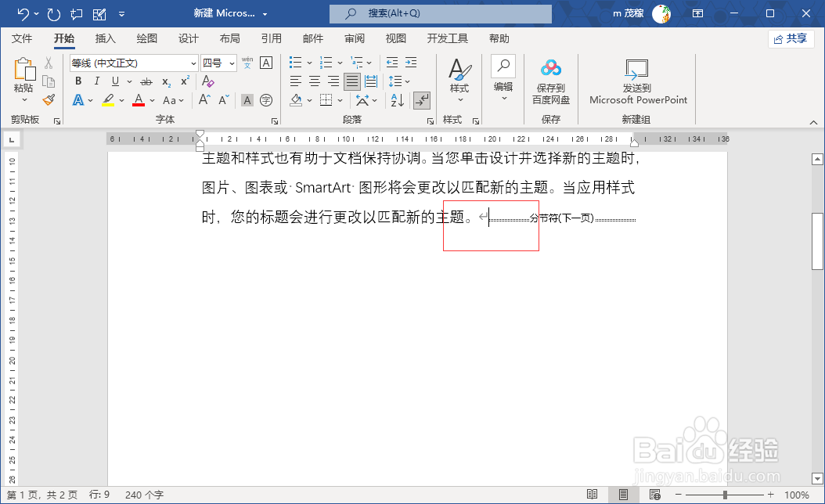Click the Paste clipboard icon
The image size is (825, 504).
point(24,70)
